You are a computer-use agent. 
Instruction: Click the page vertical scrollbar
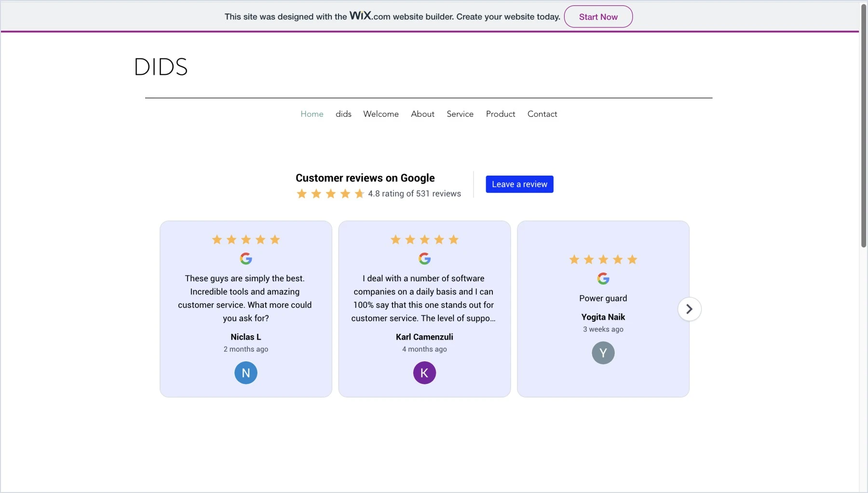(864, 126)
